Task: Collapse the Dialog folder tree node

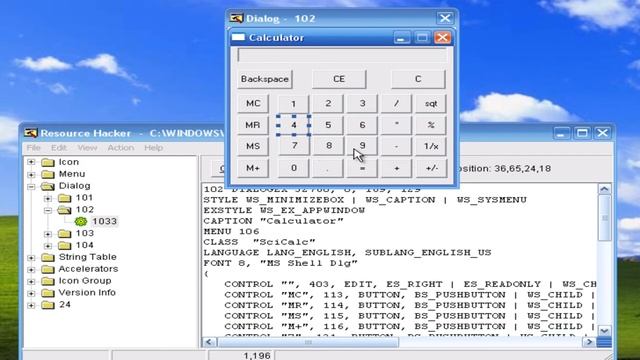Action: click(x=31, y=187)
